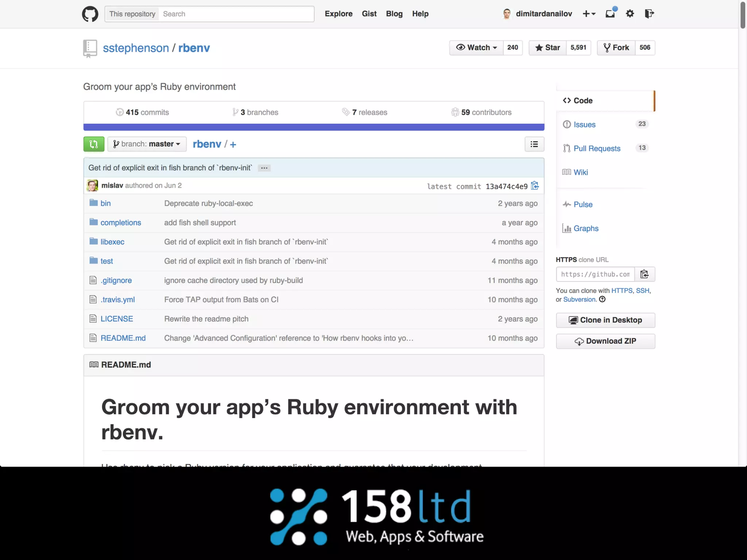Screen dimensions: 747x560
Task: Open the Pull Requests tab
Action: click(597, 148)
